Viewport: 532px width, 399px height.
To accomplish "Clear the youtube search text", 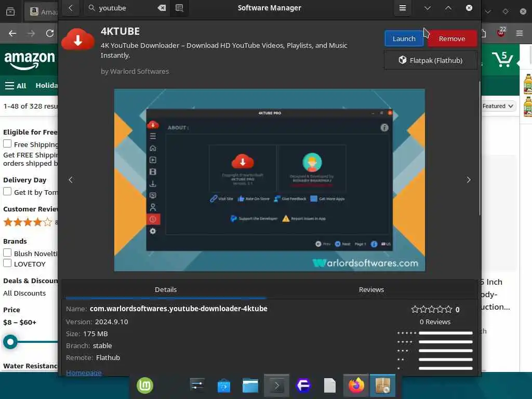I will coord(162,8).
